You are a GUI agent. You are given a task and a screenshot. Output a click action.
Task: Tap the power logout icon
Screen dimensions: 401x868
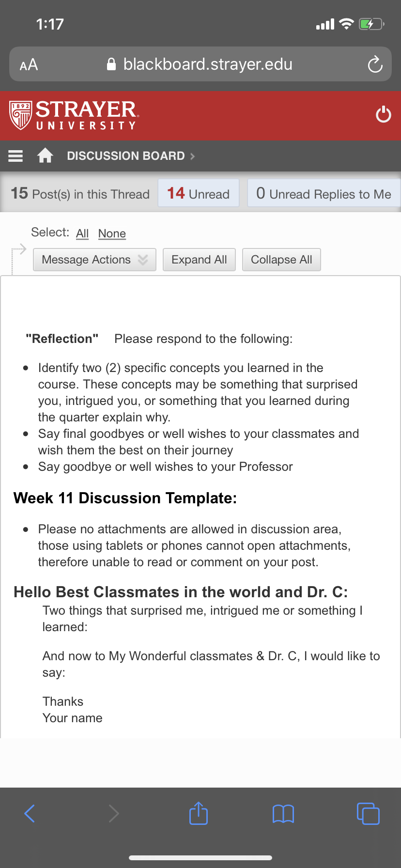[384, 114]
